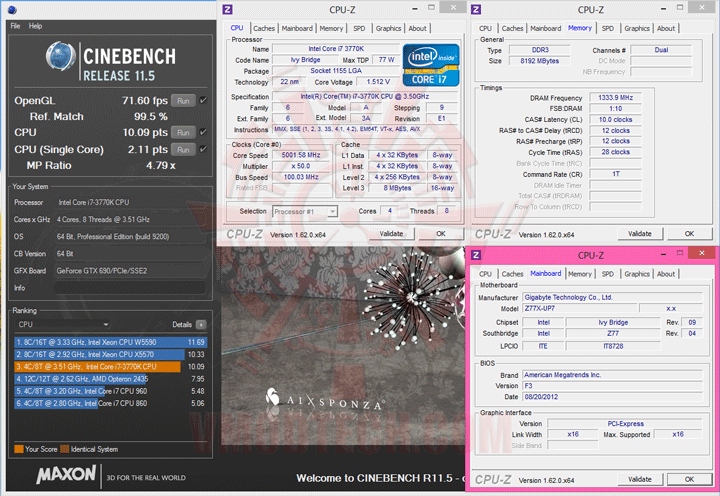Select Graphics tab in Mainboard window

[637, 274]
